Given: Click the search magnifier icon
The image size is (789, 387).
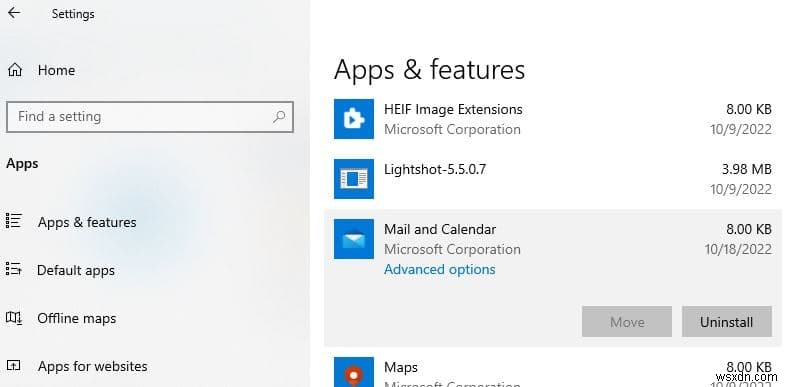Looking at the screenshot, I should (279, 117).
